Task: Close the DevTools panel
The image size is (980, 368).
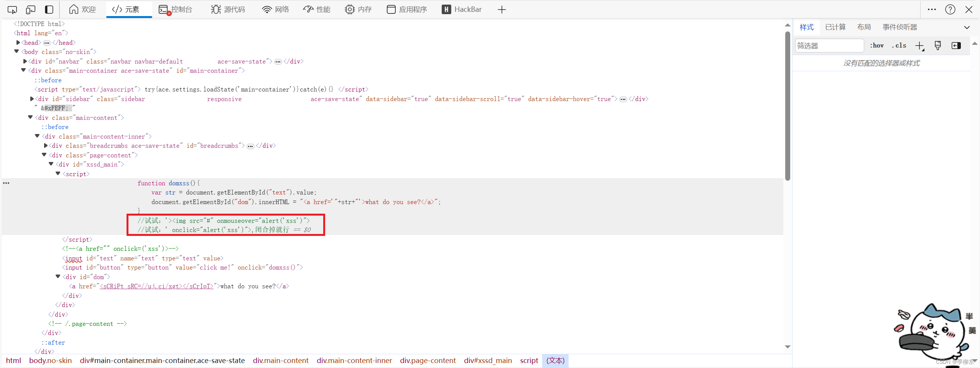Action: 969,10
